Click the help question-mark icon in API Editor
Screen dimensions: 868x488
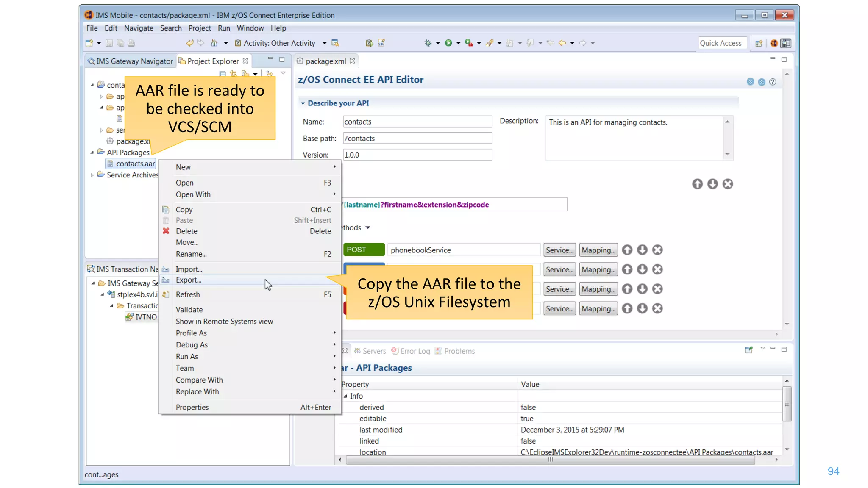(x=773, y=82)
